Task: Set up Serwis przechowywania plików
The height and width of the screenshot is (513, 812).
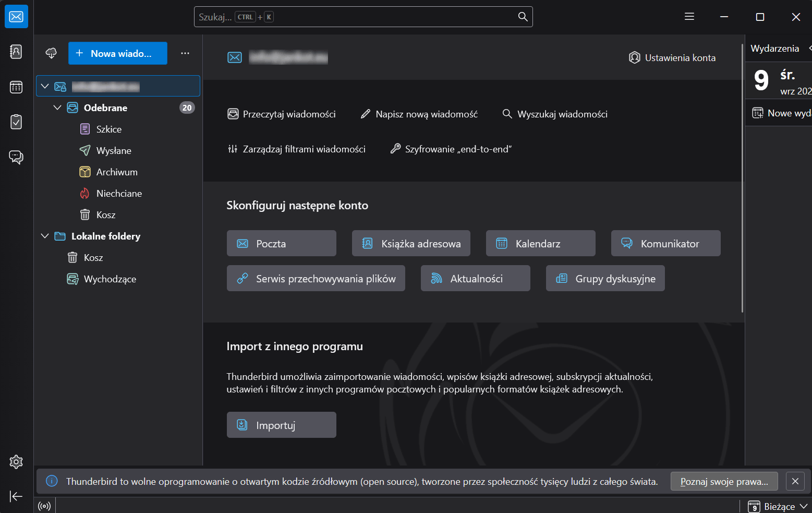Action: tap(316, 278)
